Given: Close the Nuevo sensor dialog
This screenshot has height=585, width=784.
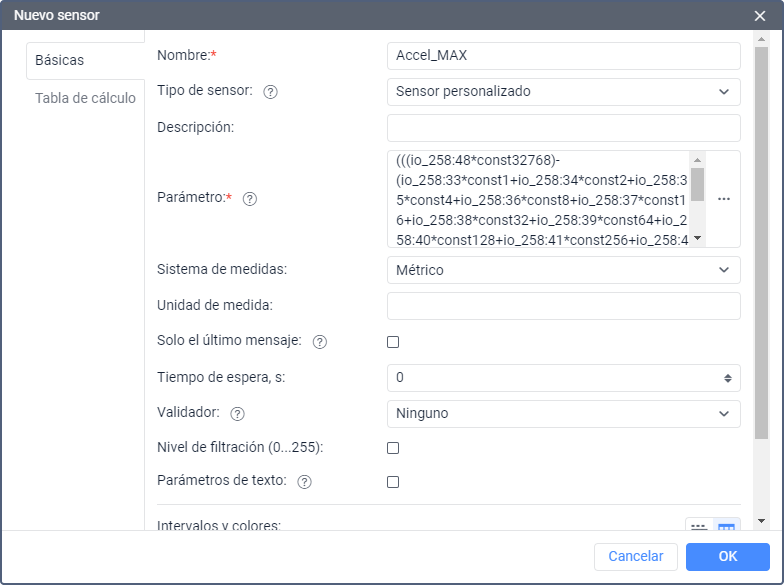Looking at the screenshot, I should (x=760, y=16).
